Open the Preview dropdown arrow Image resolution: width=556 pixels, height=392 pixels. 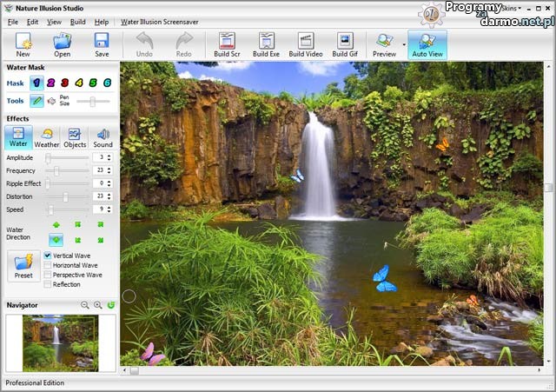pyautogui.click(x=404, y=44)
